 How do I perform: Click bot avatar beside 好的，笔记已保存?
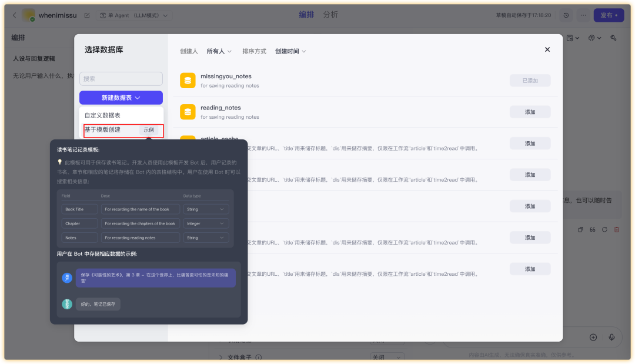[67, 304]
